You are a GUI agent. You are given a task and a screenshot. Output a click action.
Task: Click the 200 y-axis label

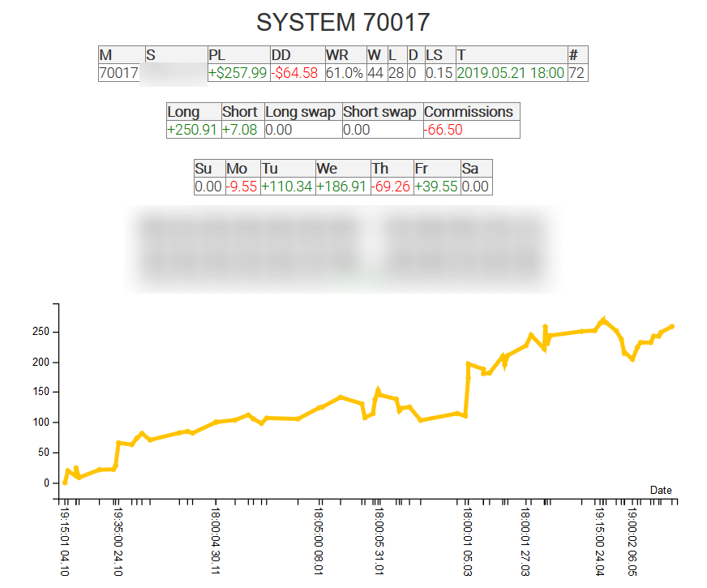(x=41, y=362)
